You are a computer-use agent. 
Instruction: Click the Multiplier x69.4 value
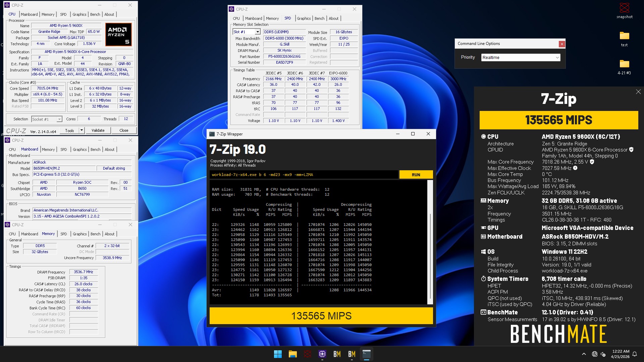[x=48, y=94]
